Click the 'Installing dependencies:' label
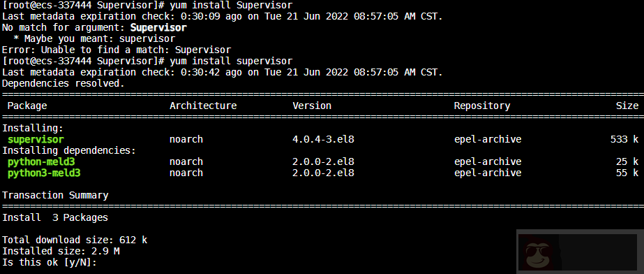 pyautogui.click(x=69, y=150)
